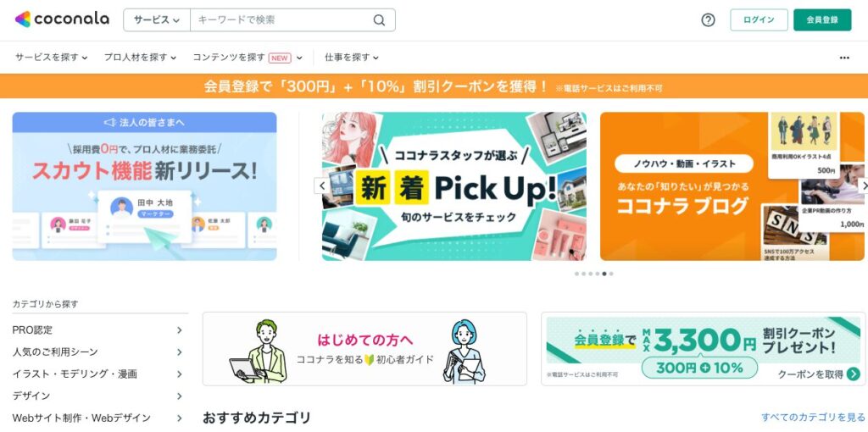Viewport: 868px width, 432px height.
Task: Go to next carousel slide arrow
Action: coord(862,186)
